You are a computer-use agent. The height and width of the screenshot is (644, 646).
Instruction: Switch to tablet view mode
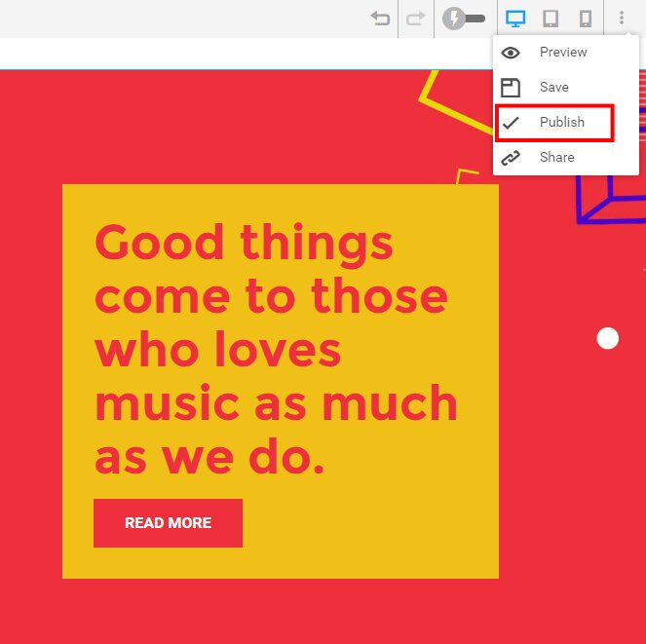551,19
